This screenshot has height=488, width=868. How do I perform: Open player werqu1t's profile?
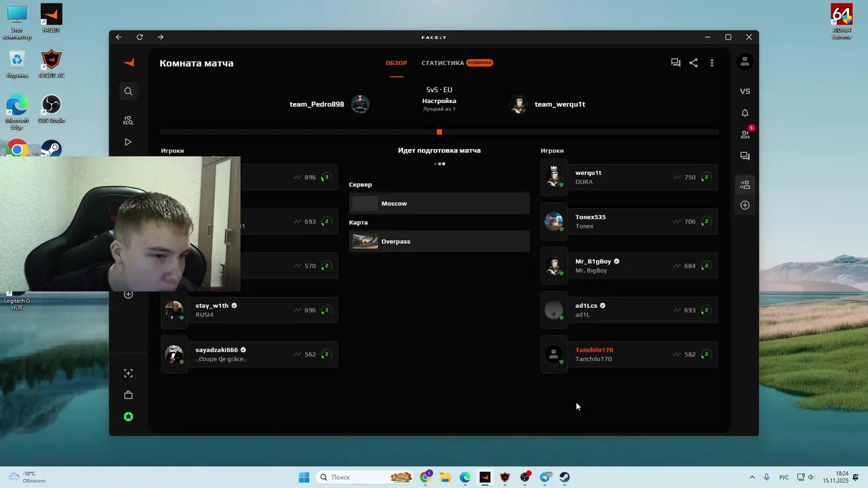(x=588, y=173)
